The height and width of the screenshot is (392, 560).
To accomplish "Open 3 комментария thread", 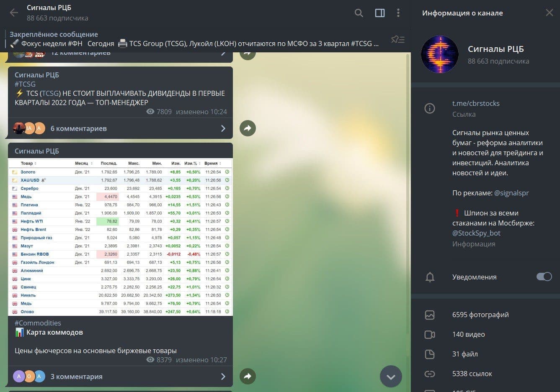I will [x=120, y=377].
